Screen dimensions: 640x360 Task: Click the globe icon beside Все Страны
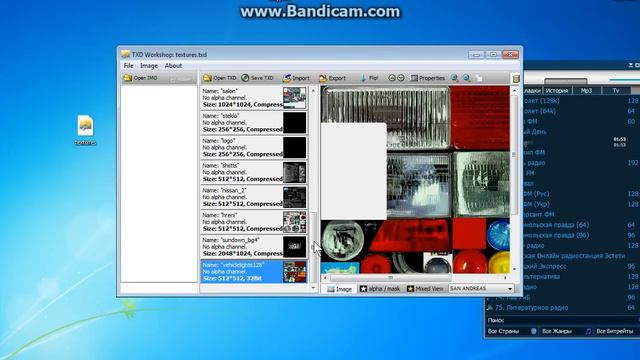click(x=533, y=331)
